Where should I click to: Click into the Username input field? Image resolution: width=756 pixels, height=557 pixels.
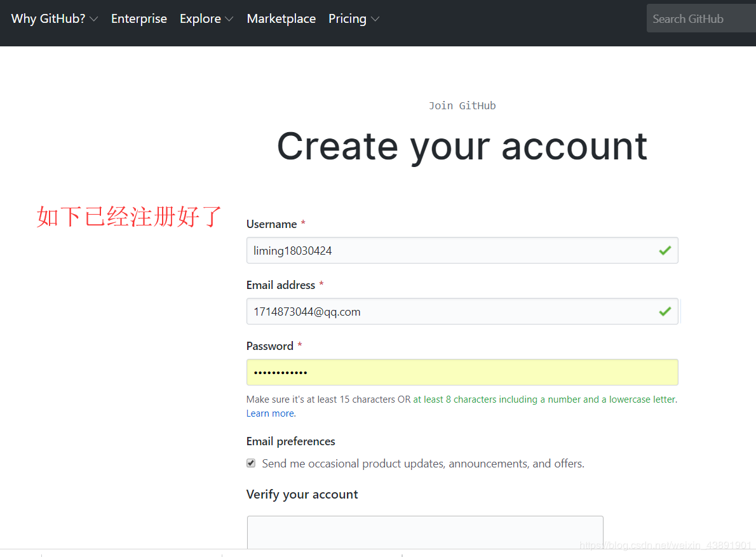462,250
